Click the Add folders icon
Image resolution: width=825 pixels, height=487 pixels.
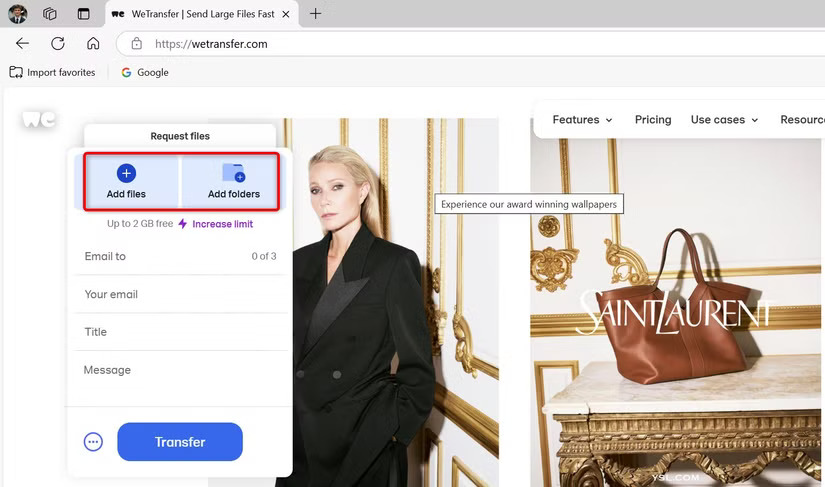234,173
